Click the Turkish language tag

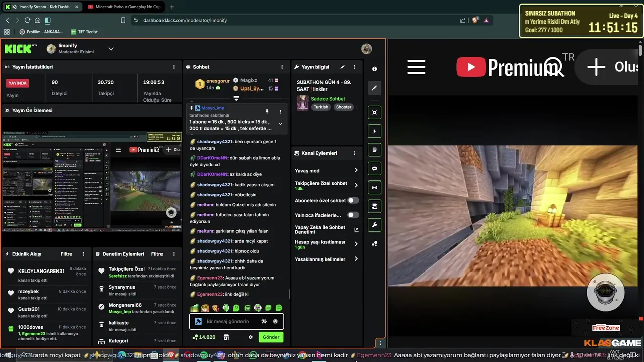(321, 107)
